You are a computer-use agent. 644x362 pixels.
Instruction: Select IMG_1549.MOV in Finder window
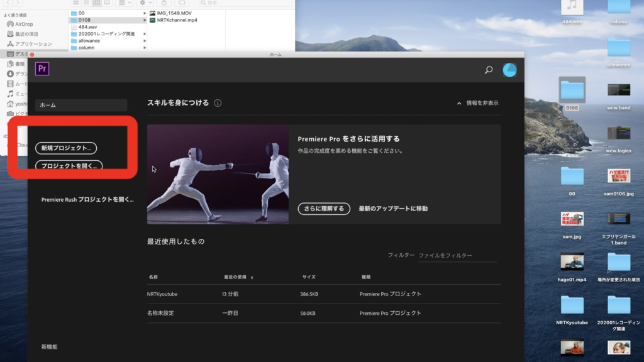point(170,13)
